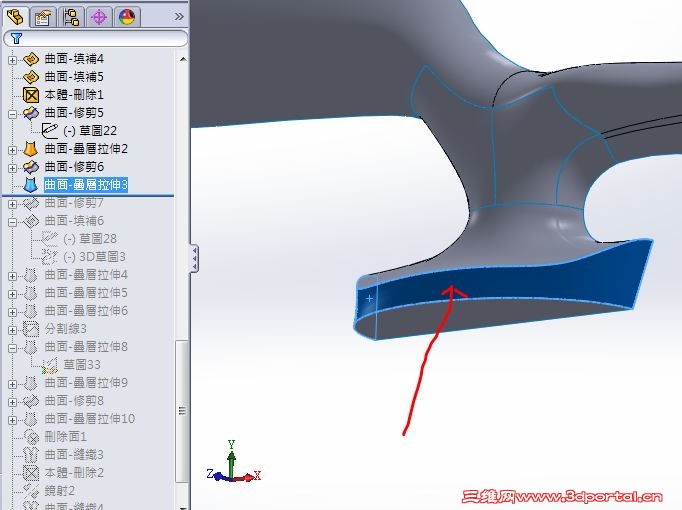This screenshot has width=682, height=510.
Task: Select the sketch icon of 草圖22
Action: pyautogui.click(x=50, y=130)
